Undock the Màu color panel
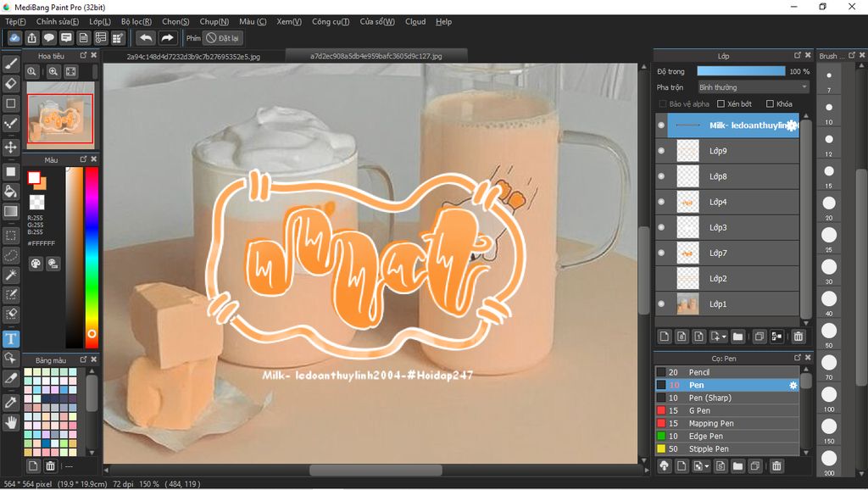The image size is (868, 490). pyautogui.click(x=84, y=159)
